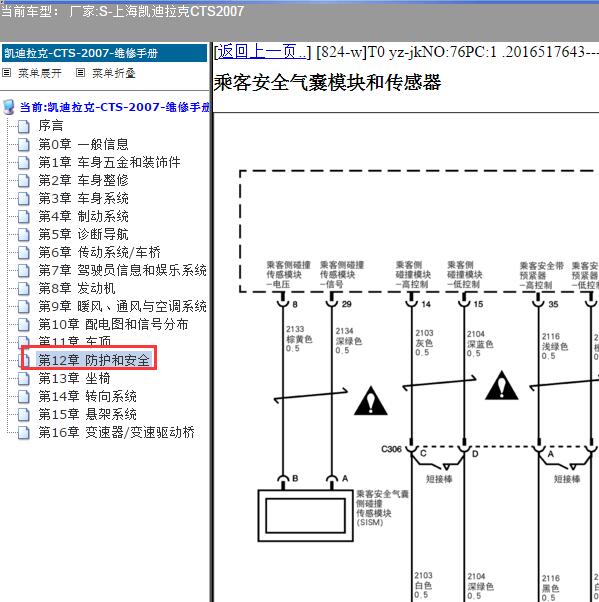Select the 凯迪拉克-CTS-2007-维修手册 header tab

[104, 53]
